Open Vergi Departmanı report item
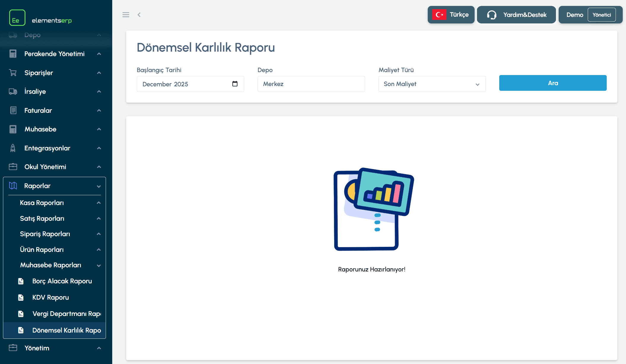Viewport: 626px width, 364px height. coord(66,314)
